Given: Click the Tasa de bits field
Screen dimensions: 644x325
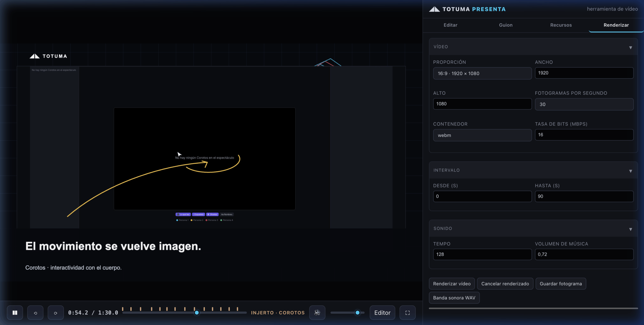Looking at the screenshot, I should click(x=584, y=135).
